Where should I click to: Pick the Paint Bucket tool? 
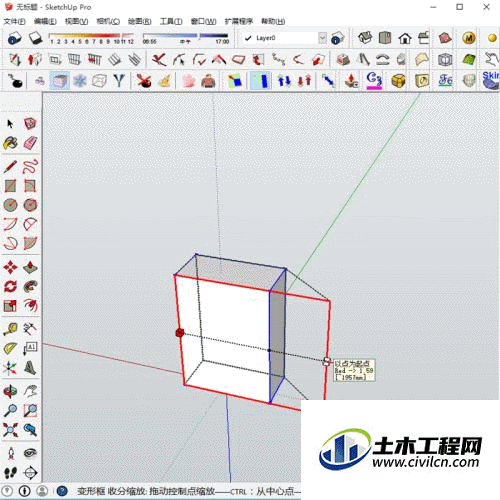tap(10, 143)
